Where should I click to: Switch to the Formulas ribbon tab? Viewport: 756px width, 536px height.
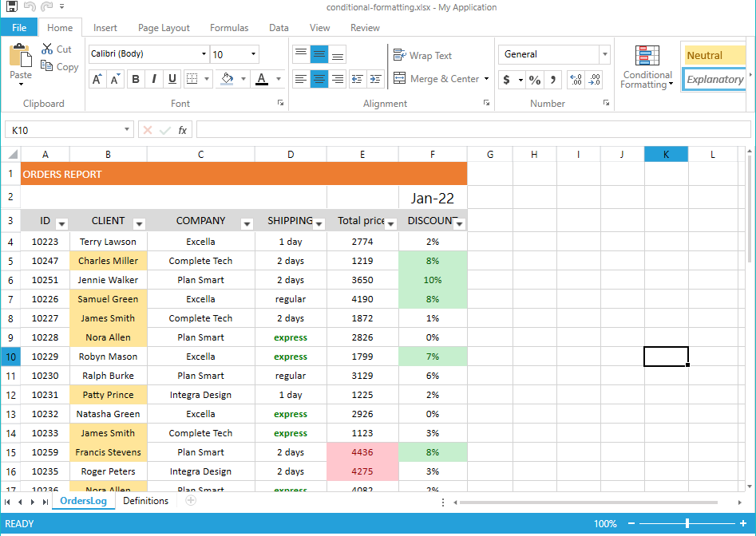click(229, 27)
